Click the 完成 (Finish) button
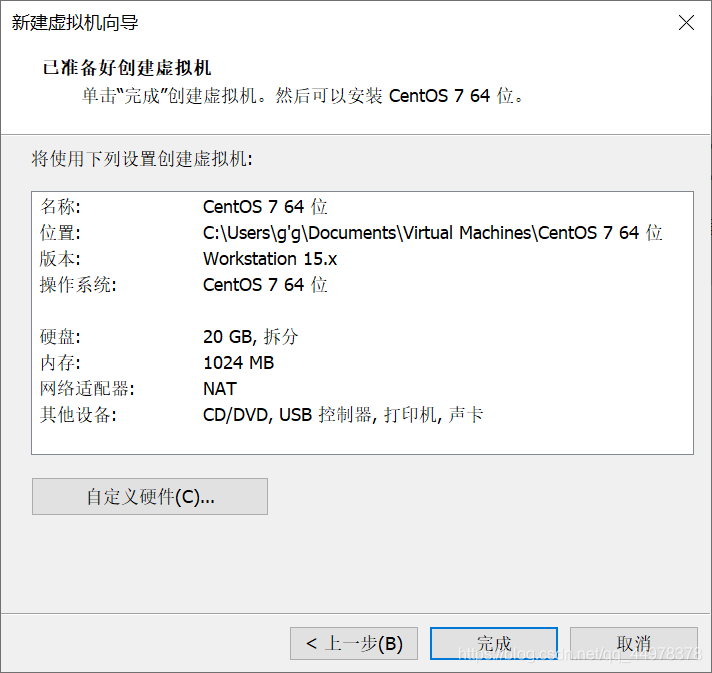Screen dimensions: 712x673 (494, 643)
